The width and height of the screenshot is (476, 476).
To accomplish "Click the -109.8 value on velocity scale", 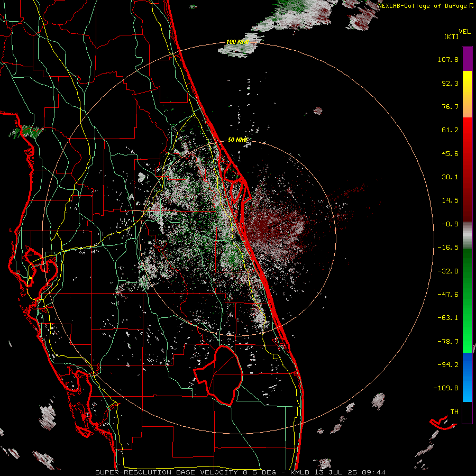I will (x=446, y=388).
